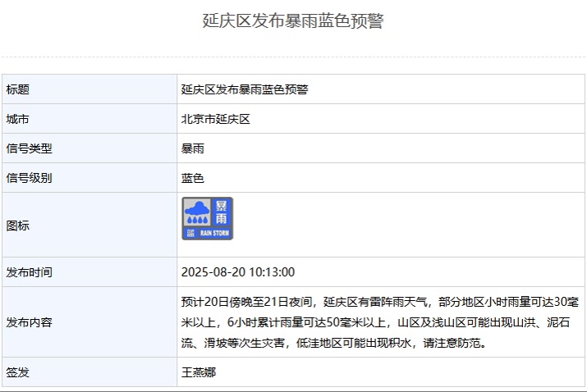Select the 城市 row label
The image size is (587, 392).
(18, 119)
